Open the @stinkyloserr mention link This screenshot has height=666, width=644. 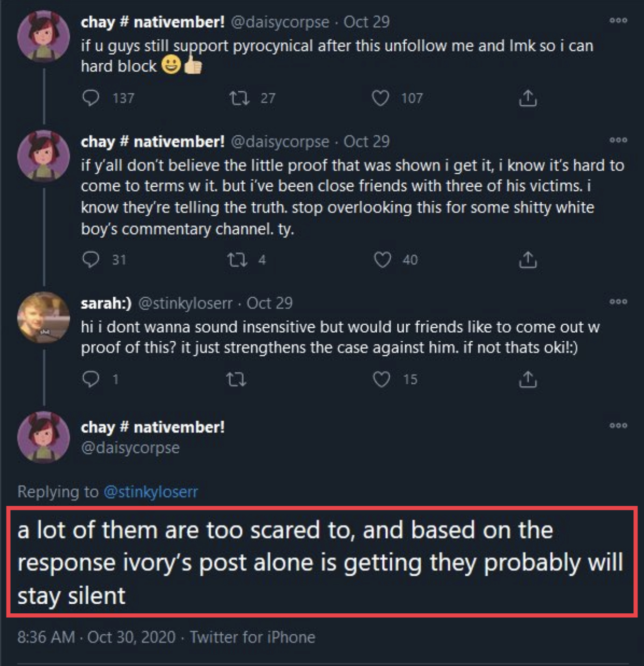(x=150, y=492)
